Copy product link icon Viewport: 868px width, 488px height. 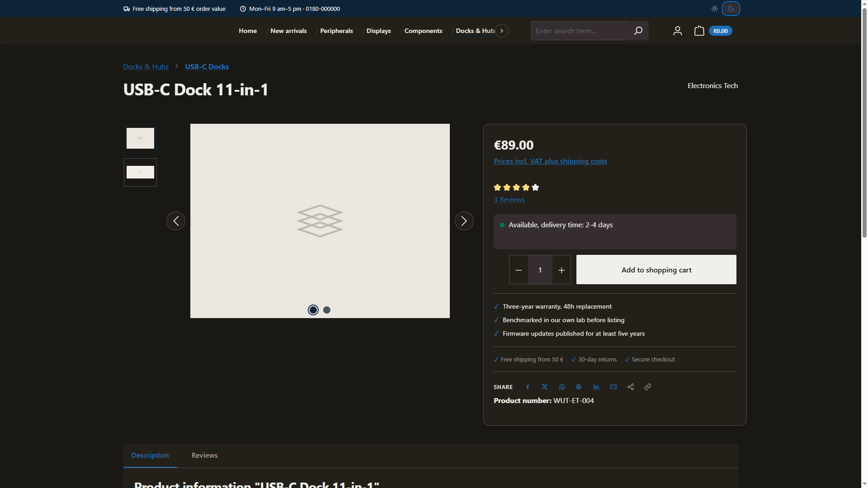(648, 387)
